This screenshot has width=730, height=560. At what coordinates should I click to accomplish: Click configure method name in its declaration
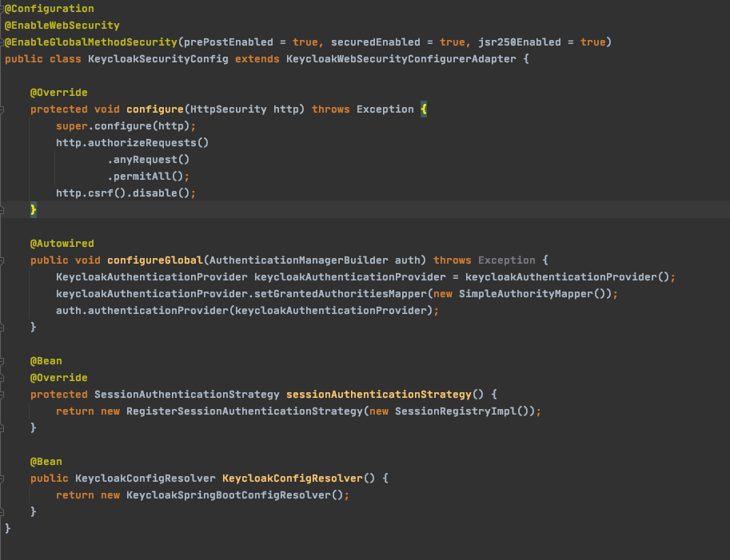click(155, 109)
